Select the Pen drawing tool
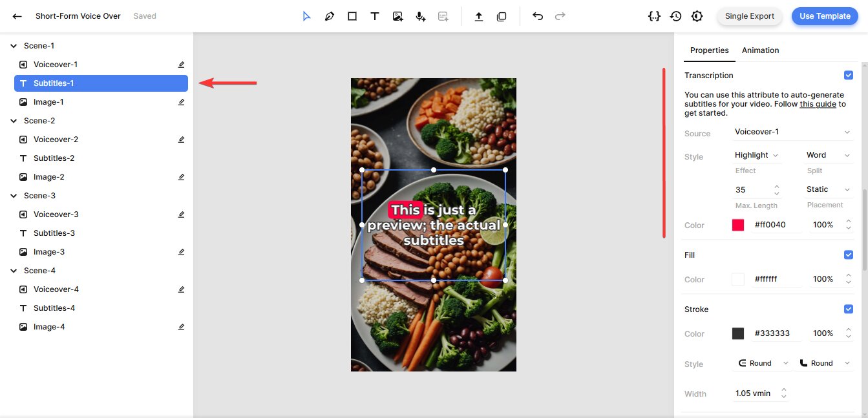The width and height of the screenshot is (868, 418). [x=330, y=17]
